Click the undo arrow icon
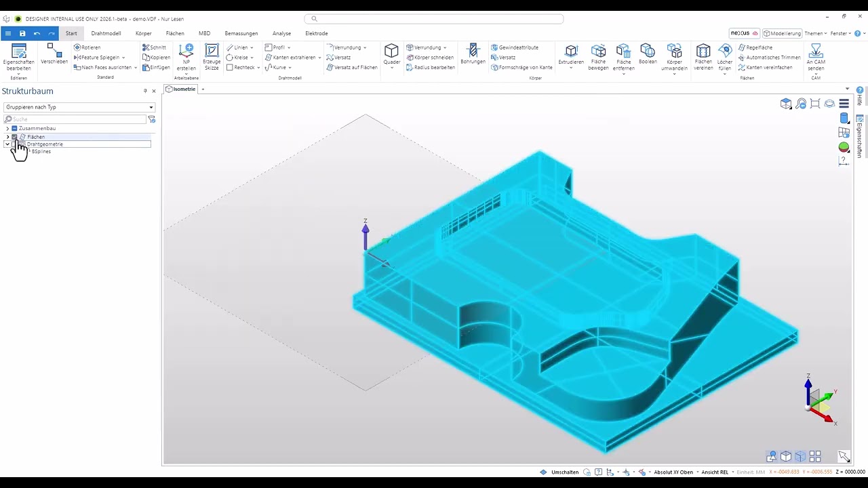Screen dimensions: 868x488 [37, 33]
